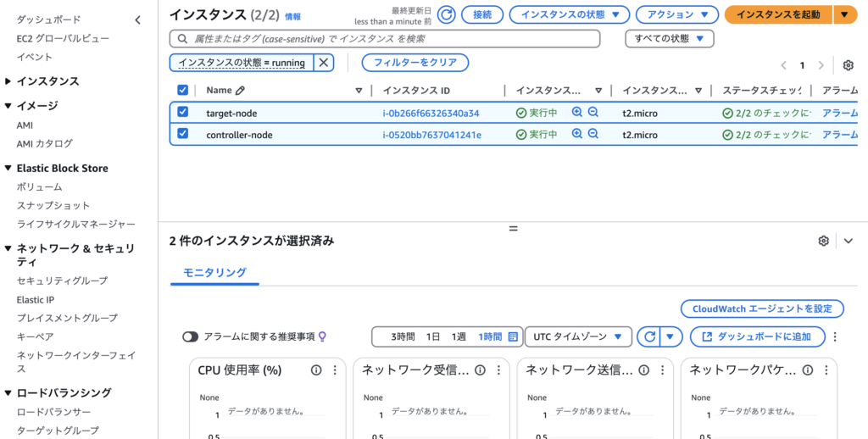
Task: Click zoom-out filter icon for controller-node state
Action: click(593, 134)
